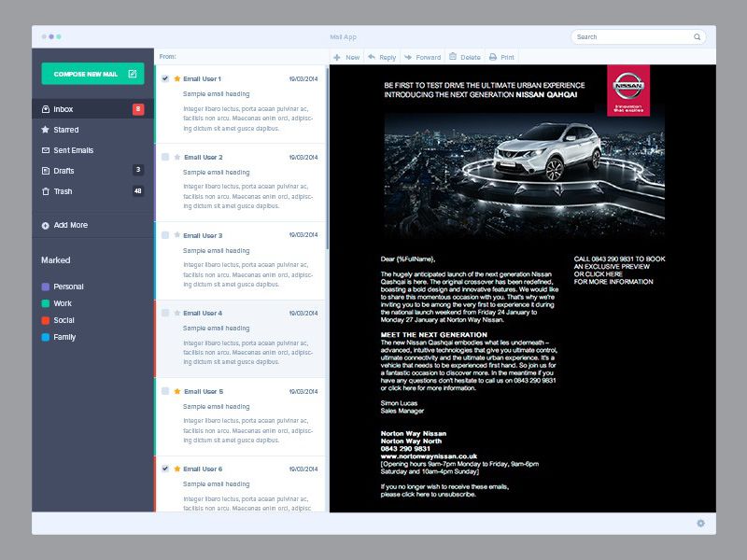Star the Email User 3 message
The width and height of the screenshot is (747, 560).
[177, 235]
